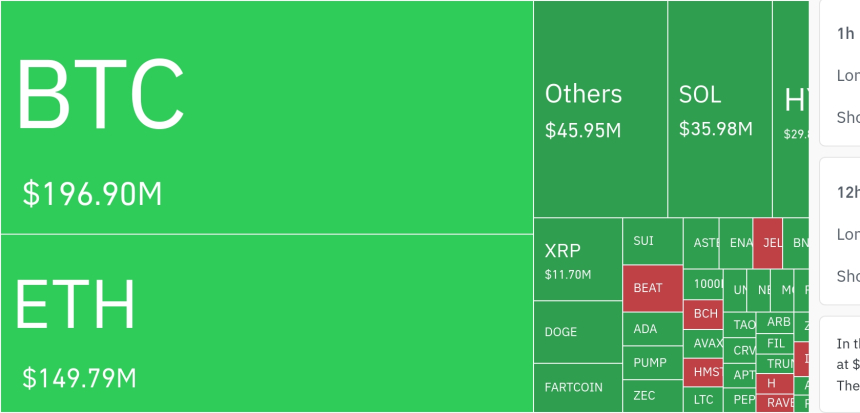Click the FIL tile
860x413 pixels.
click(777, 343)
